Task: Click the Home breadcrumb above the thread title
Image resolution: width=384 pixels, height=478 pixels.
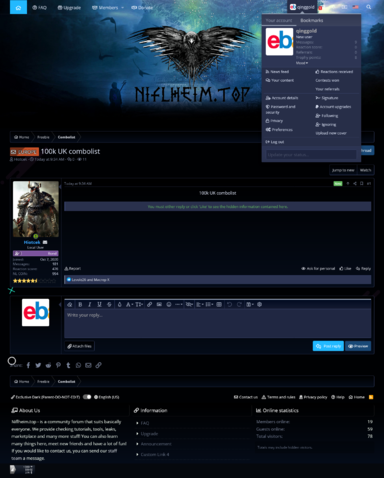Action: pos(21,137)
